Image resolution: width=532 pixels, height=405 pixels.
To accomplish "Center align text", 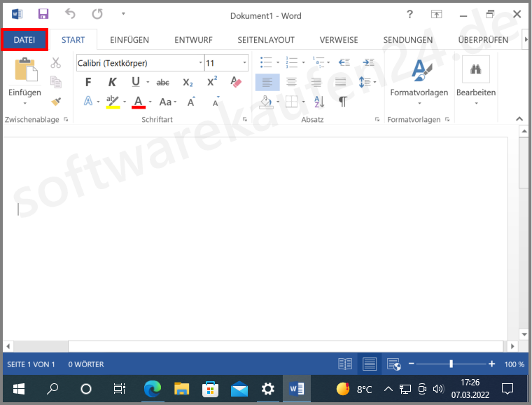I will pos(291,82).
